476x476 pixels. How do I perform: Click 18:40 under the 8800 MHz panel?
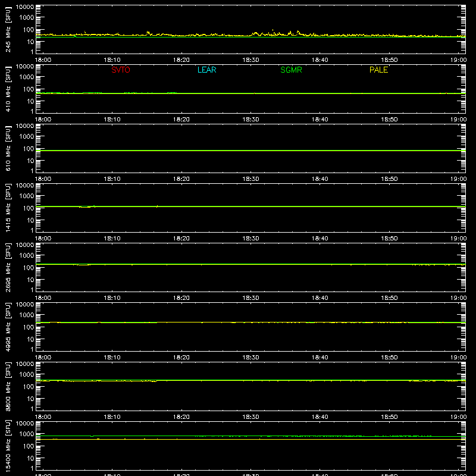[x=320, y=417]
